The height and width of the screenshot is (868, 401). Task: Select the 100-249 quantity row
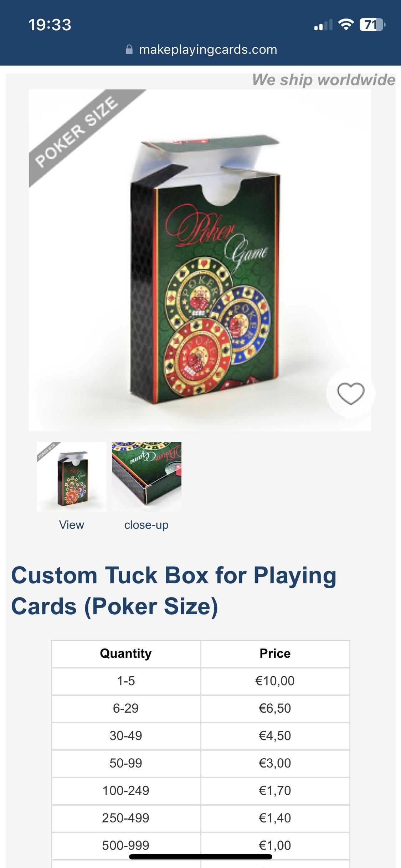(201, 791)
